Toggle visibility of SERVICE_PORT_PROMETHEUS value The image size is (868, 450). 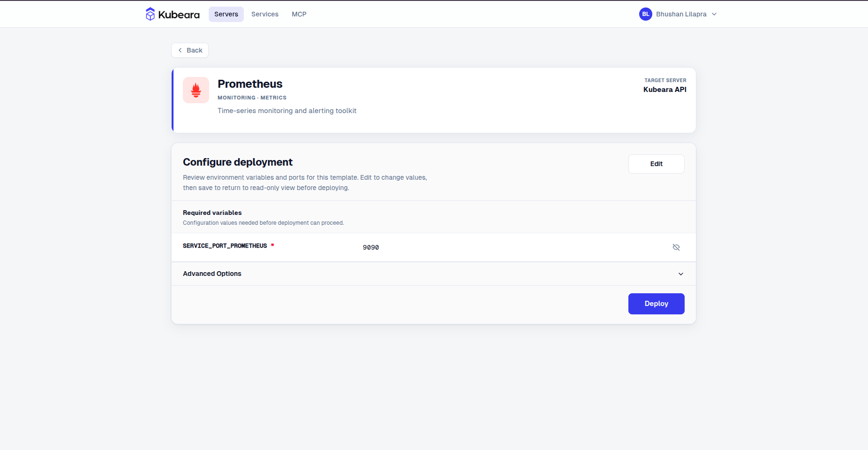coord(676,247)
